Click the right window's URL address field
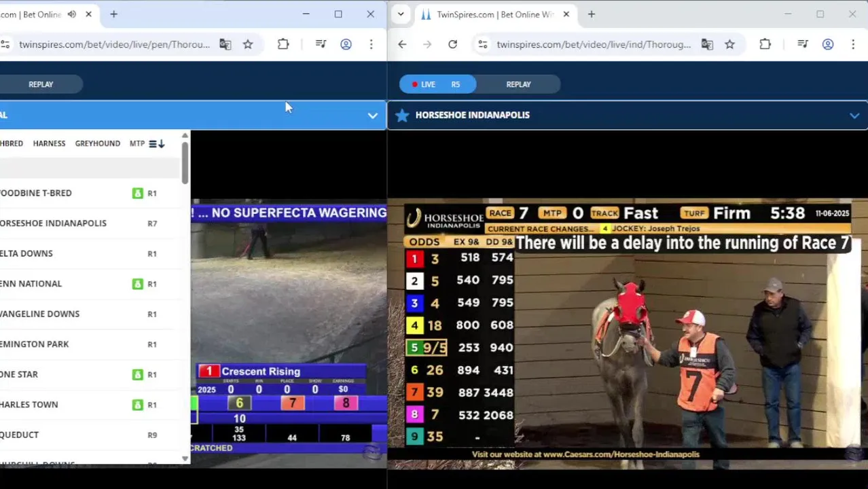868x489 pixels. 594,44
